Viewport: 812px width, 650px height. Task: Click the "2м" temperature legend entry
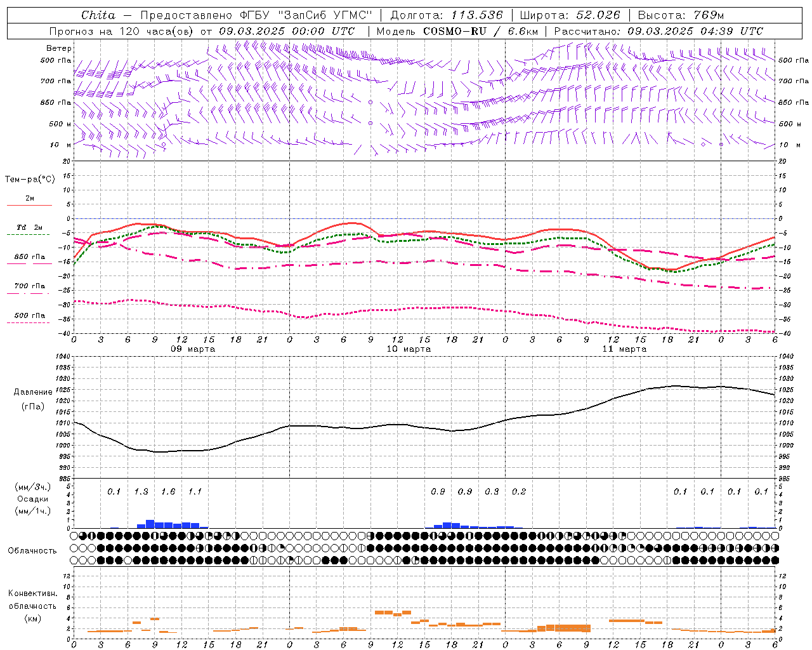click(x=30, y=199)
